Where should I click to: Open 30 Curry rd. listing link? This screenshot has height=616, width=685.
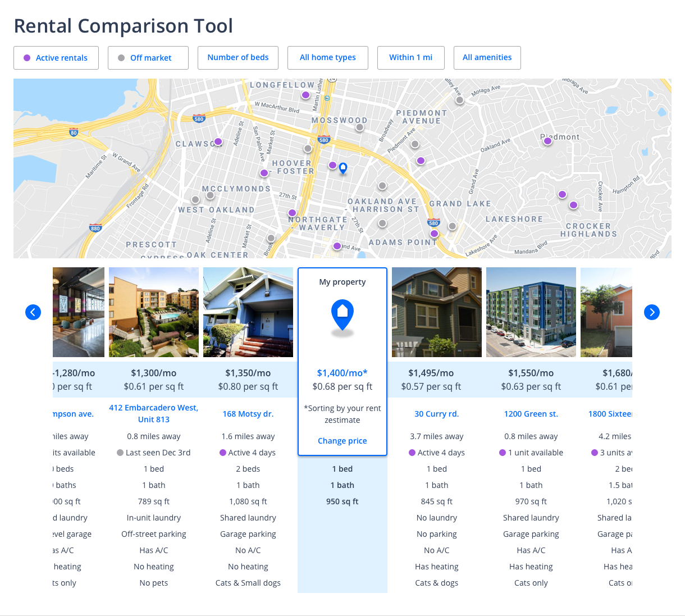pyautogui.click(x=437, y=414)
